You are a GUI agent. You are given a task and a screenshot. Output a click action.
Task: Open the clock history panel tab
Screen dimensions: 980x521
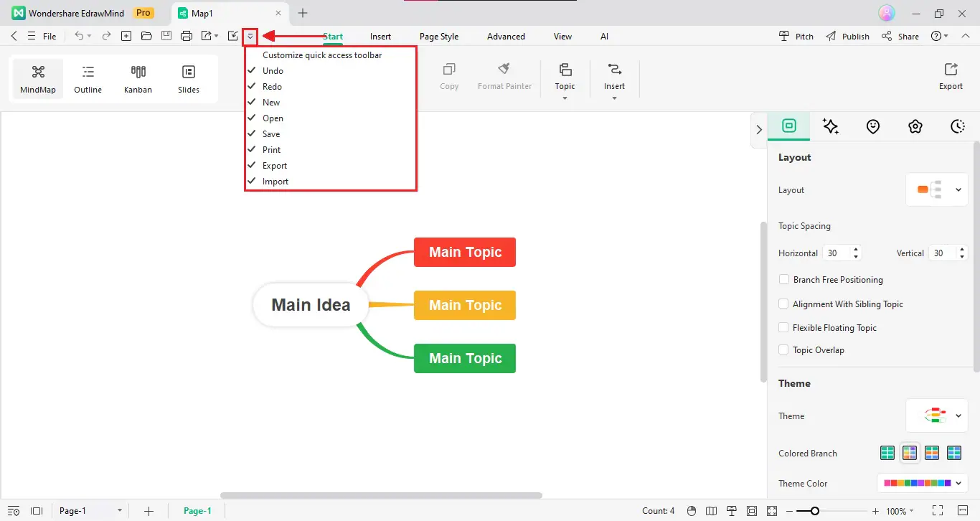pos(958,126)
